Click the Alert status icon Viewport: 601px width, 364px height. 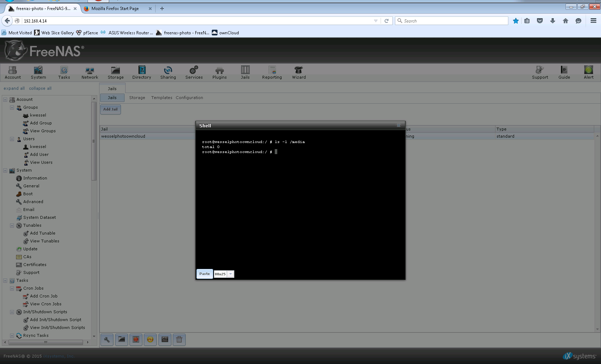[x=588, y=73]
